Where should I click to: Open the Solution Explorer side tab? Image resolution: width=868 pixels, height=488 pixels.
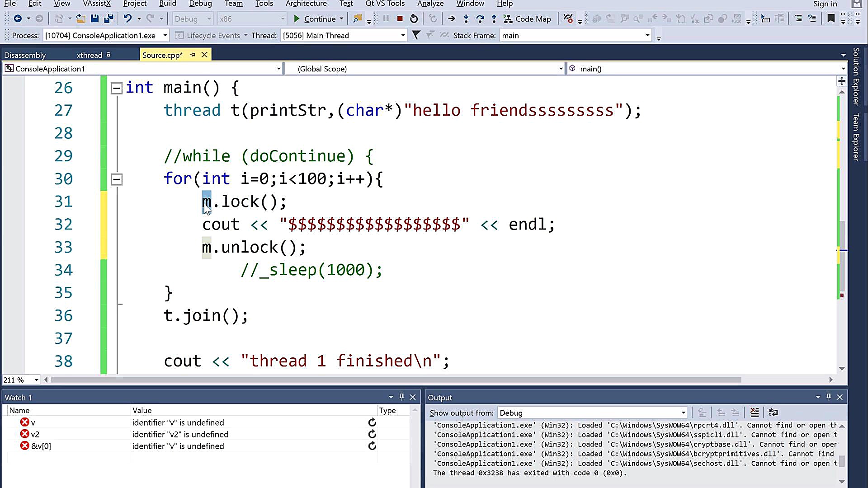tap(856, 76)
